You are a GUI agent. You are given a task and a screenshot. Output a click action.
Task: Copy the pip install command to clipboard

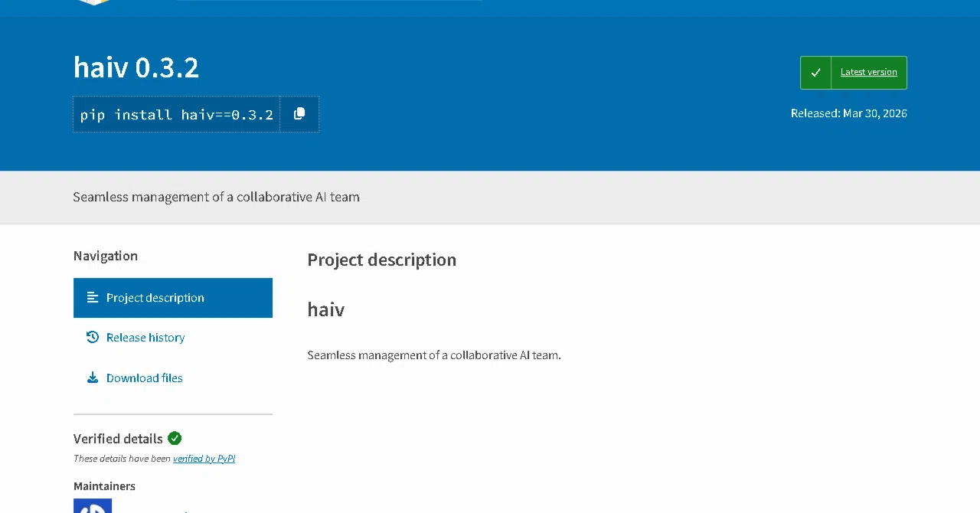pos(299,114)
